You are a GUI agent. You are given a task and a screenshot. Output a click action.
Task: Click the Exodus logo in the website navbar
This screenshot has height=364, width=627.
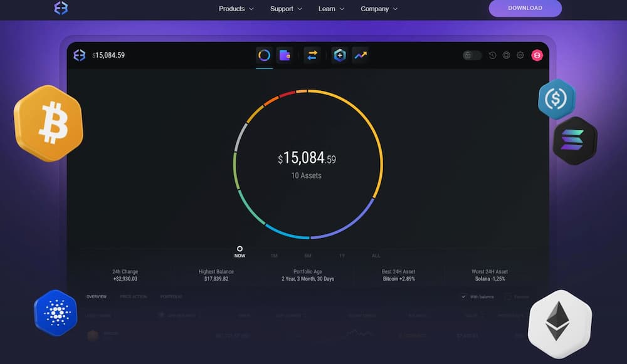(61, 8)
